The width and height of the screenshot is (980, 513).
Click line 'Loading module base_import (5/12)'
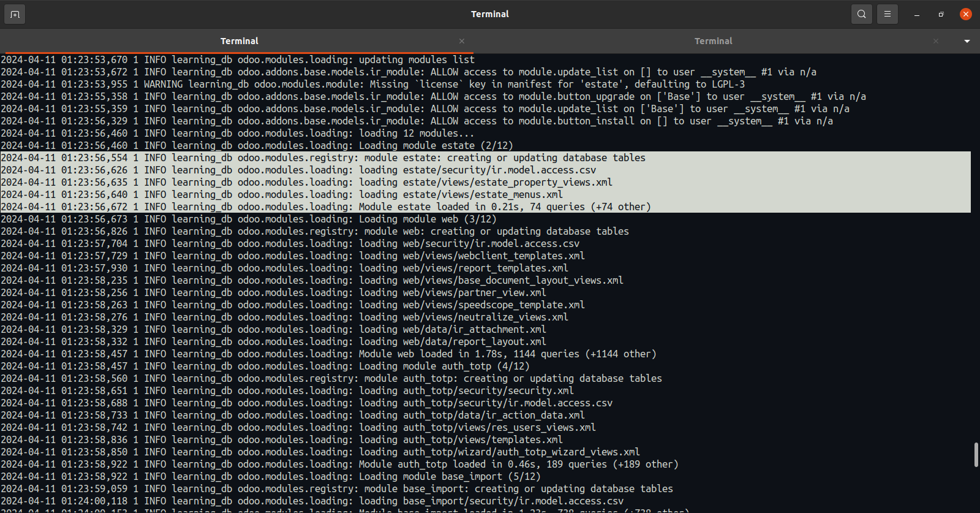(271, 476)
